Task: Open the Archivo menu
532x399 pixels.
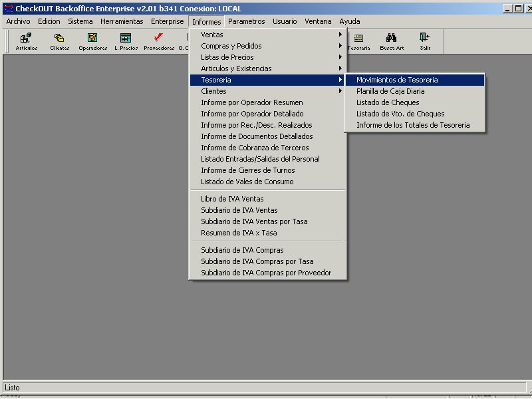Action: click(x=18, y=21)
